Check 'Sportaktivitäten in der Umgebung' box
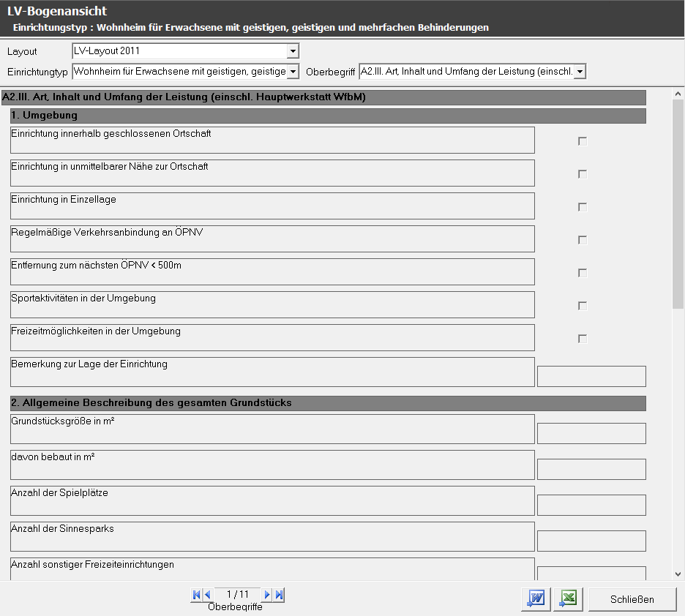Image resolution: width=685 pixels, height=616 pixels. pyautogui.click(x=583, y=306)
